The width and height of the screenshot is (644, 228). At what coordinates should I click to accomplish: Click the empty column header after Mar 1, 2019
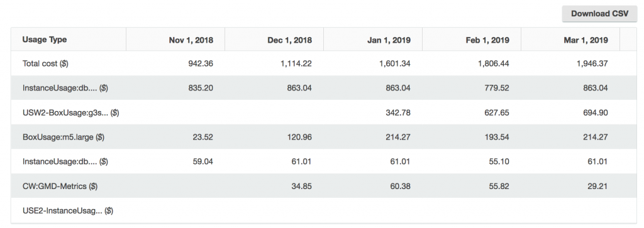pos(628,40)
